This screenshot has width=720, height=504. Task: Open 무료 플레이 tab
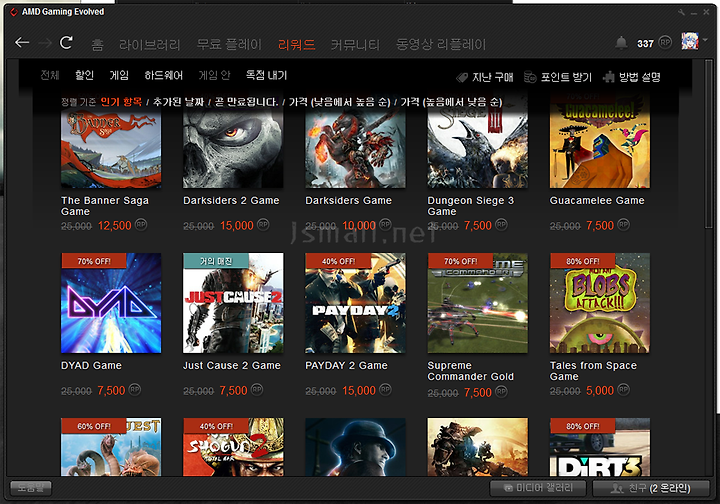coord(229,45)
